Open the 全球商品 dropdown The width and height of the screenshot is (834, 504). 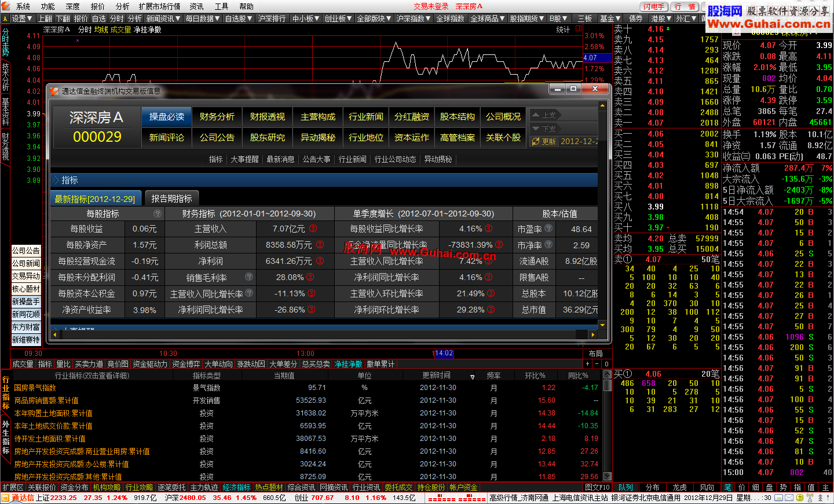tap(488, 19)
